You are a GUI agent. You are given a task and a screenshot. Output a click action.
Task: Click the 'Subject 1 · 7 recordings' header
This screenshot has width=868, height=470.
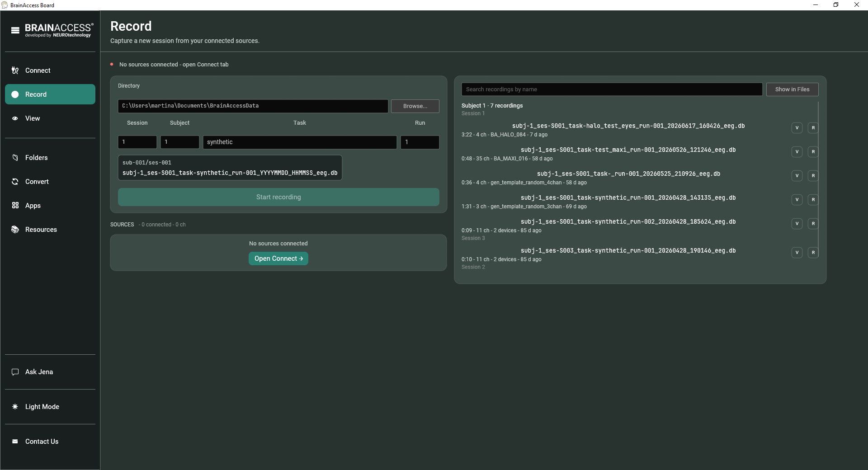492,106
